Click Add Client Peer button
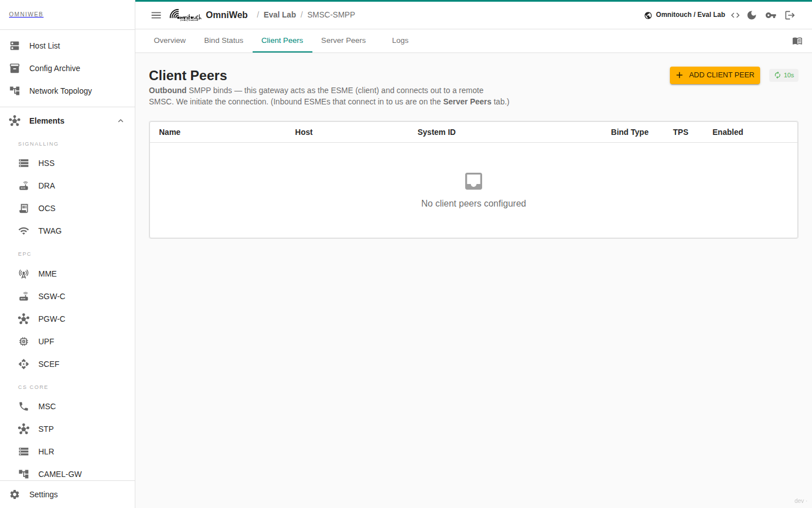The height and width of the screenshot is (508, 812). (x=715, y=75)
